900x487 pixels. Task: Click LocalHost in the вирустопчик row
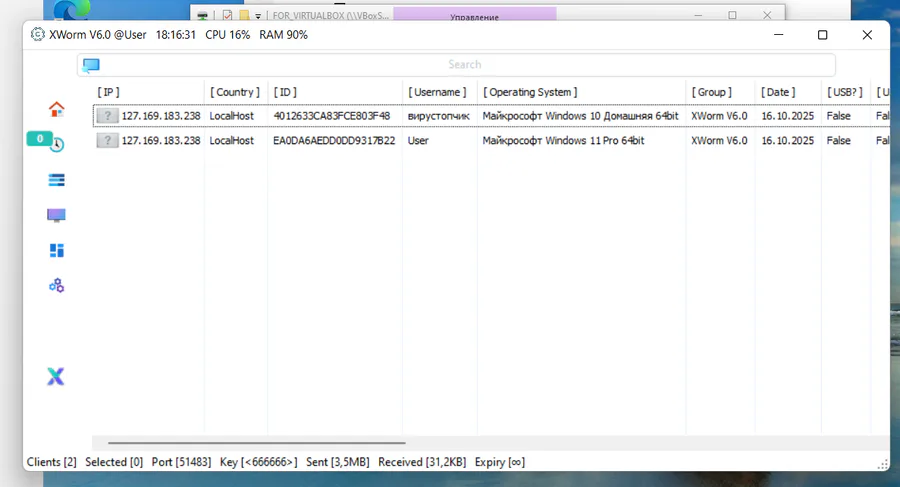[x=231, y=116]
